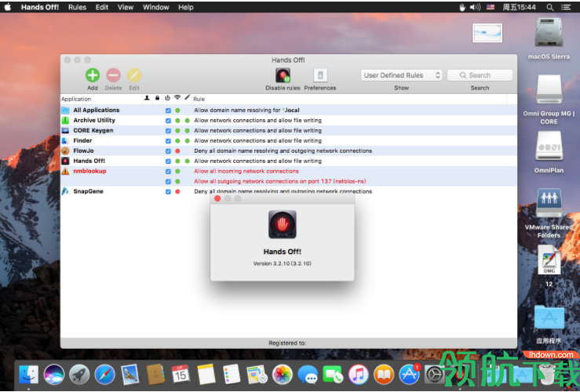The image size is (580, 392).
Task: Open Launchpad rocket in the Dock
Action: pyautogui.click(x=79, y=374)
